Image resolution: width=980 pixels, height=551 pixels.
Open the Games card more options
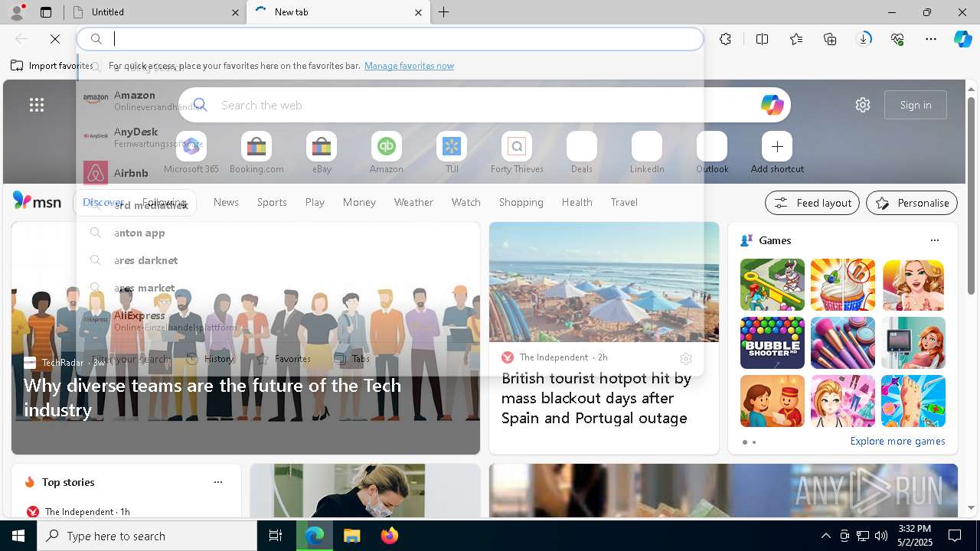(x=935, y=240)
